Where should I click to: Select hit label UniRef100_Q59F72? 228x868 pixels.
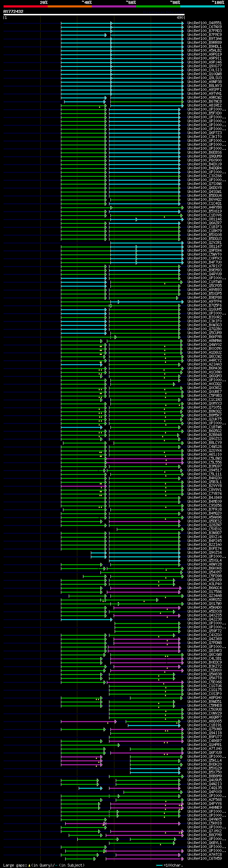click(204, 631)
